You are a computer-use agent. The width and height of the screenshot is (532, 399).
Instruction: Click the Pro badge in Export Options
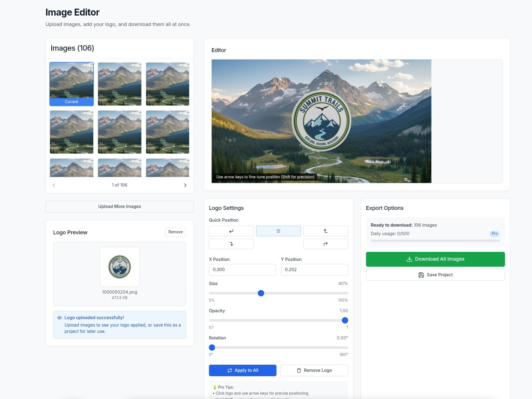[x=494, y=234]
